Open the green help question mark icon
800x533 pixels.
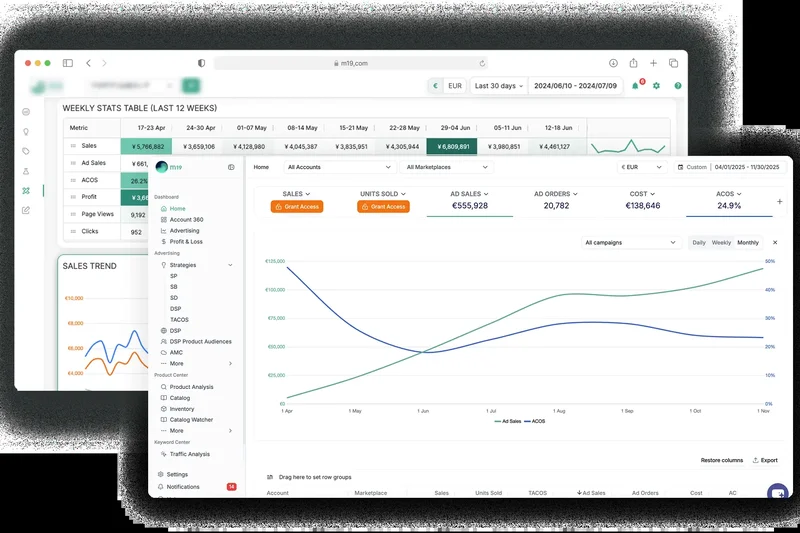pos(678,86)
